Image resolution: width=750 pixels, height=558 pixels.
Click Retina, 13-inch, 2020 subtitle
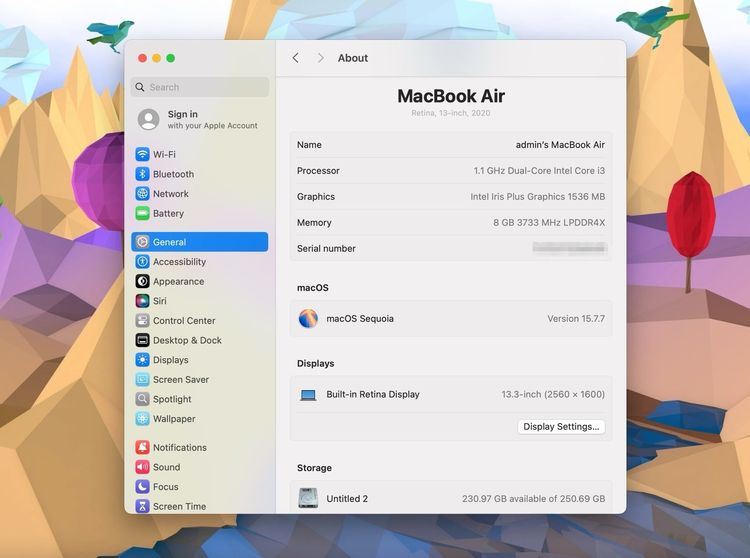[451, 113]
